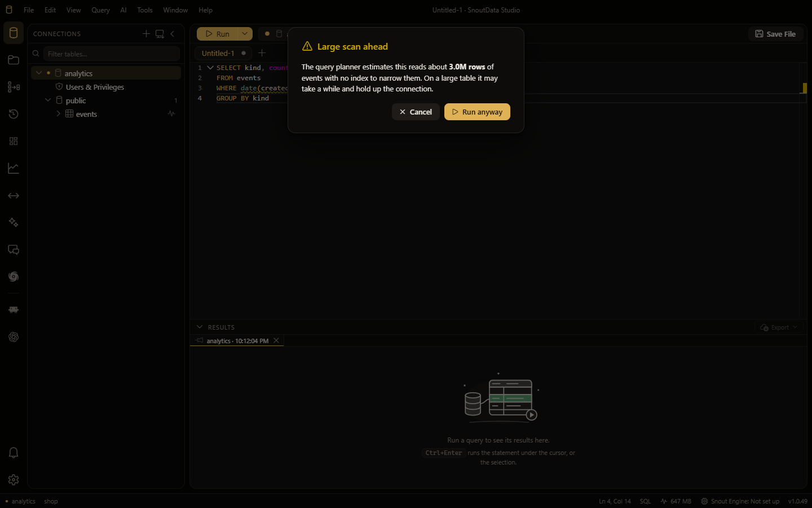
Task: Open the chat bubbles sidebar icon
Action: pyautogui.click(x=14, y=249)
